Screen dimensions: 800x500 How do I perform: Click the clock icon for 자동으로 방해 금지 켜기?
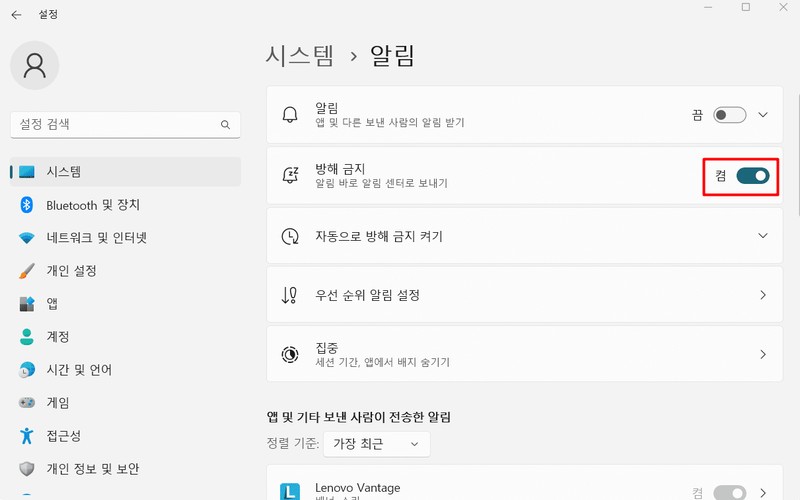point(290,236)
